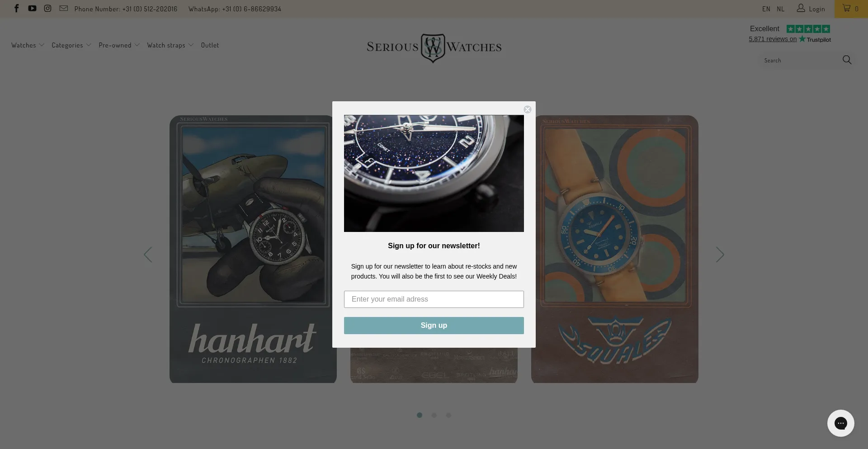
Task: Select the second carousel slide dot
Action: [434, 415]
